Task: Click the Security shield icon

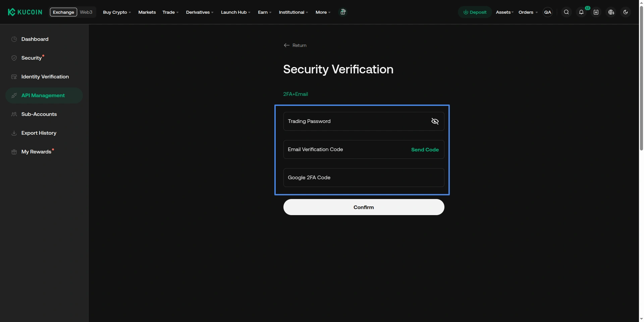Action: pos(14,58)
